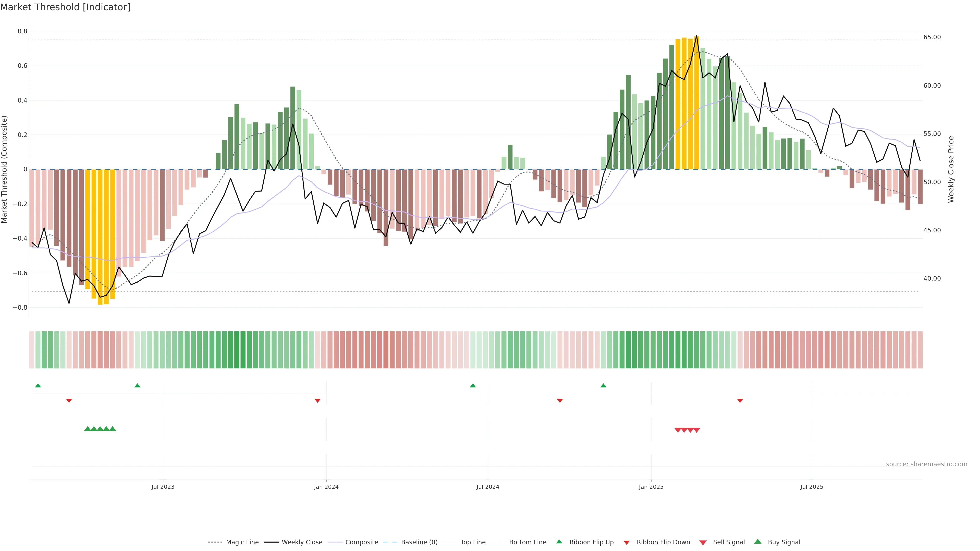Click the Ribbon Flip Down legend triangle icon
The height and width of the screenshot is (551, 980).
coord(627,542)
